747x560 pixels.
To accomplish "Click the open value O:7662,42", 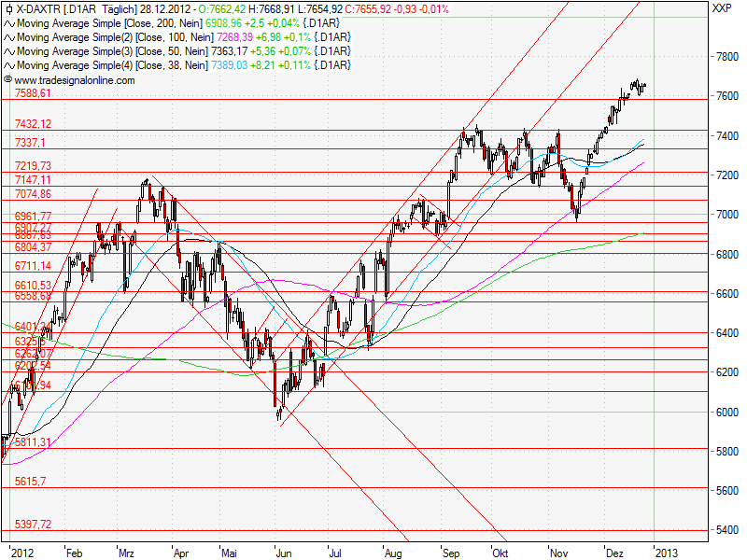I will point(221,9).
